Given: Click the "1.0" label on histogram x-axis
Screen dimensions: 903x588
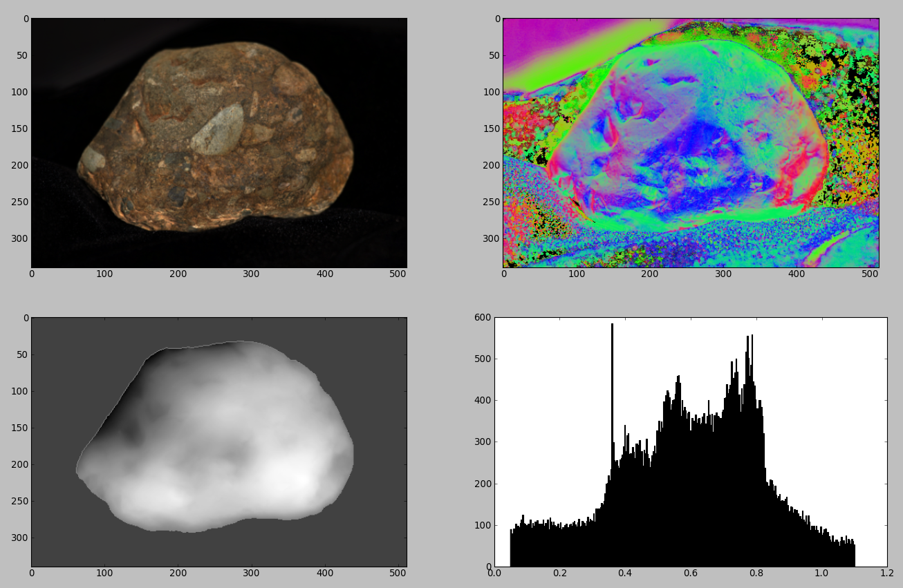Looking at the screenshot, I should pos(821,573).
